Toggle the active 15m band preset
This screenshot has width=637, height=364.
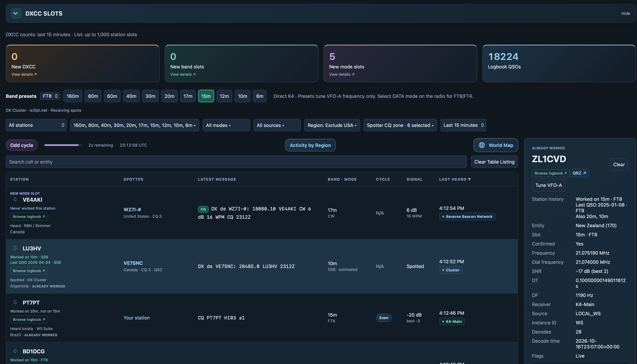(206, 96)
